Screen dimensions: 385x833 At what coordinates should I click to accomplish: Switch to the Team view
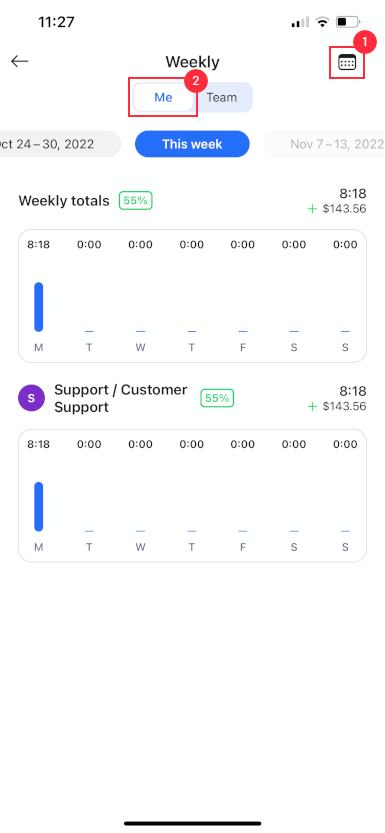(x=222, y=98)
